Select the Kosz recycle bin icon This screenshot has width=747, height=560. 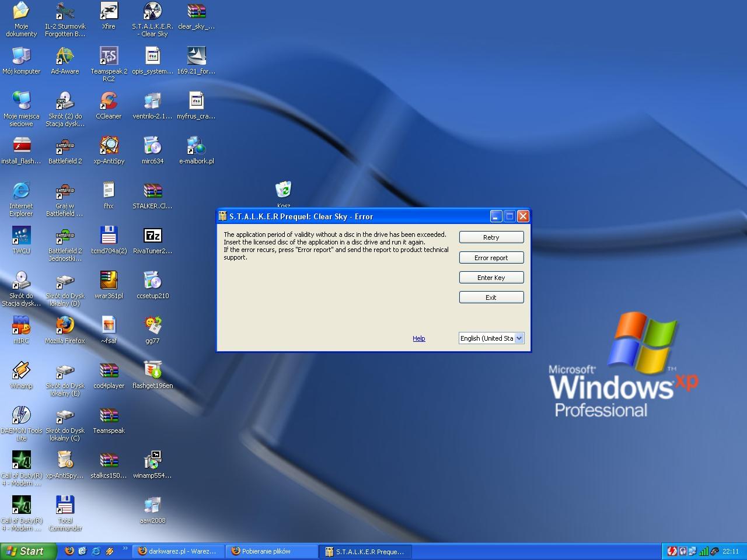pyautogui.click(x=284, y=195)
